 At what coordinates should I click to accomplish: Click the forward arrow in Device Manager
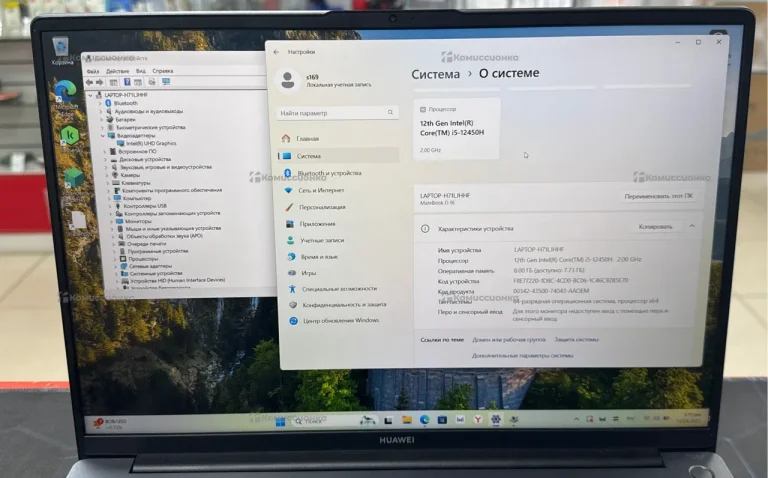tap(99, 82)
